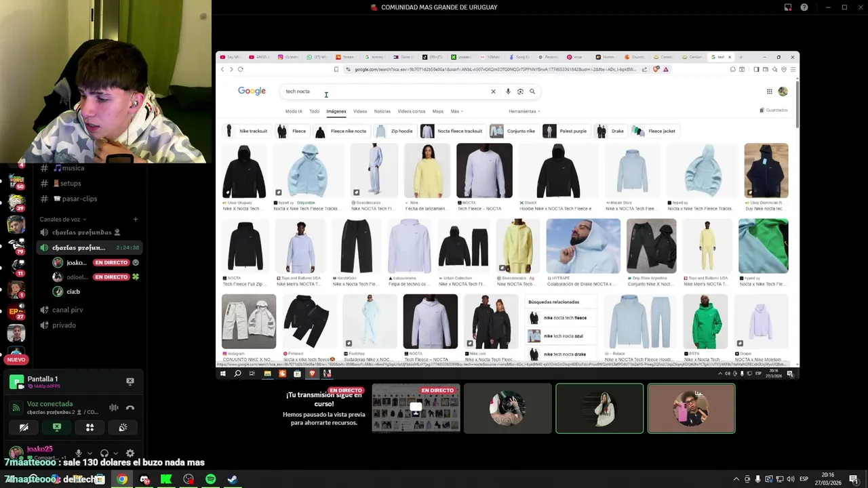Select the Drake filter chip
Screen dimensions: 868x488
coord(610,131)
